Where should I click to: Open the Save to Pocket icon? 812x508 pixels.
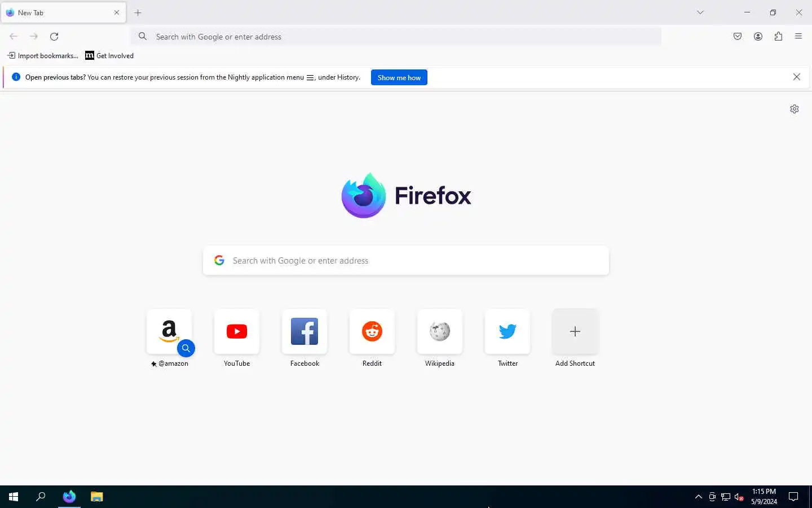click(738, 37)
